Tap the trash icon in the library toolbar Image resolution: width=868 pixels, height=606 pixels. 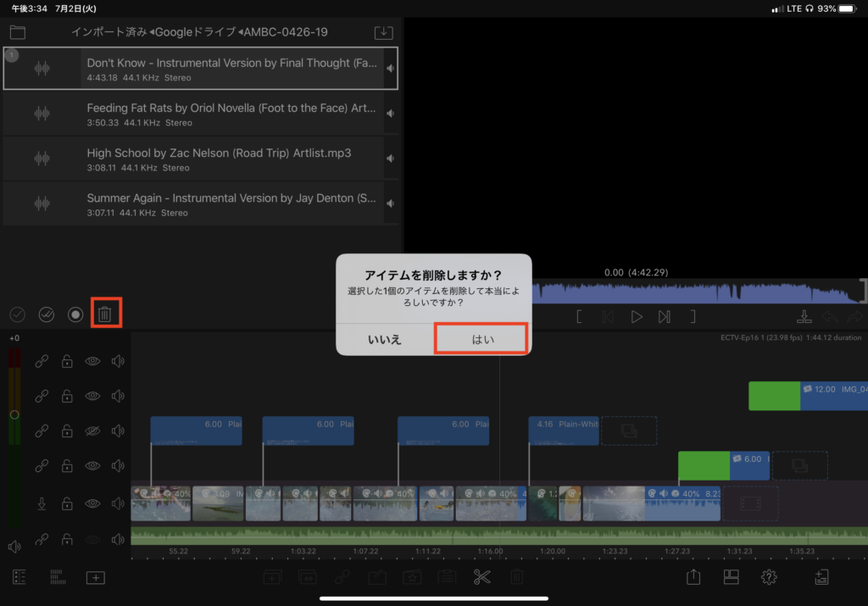point(105,314)
